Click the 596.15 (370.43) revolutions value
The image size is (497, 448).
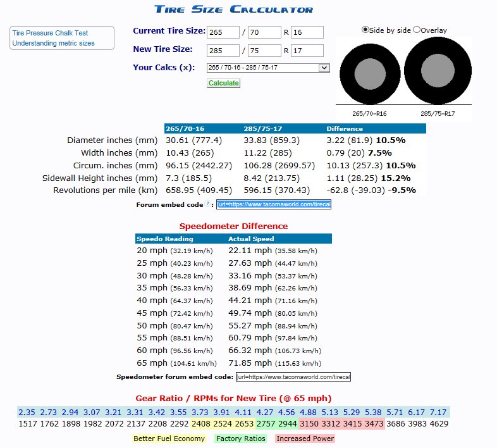[x=277, y=190]
